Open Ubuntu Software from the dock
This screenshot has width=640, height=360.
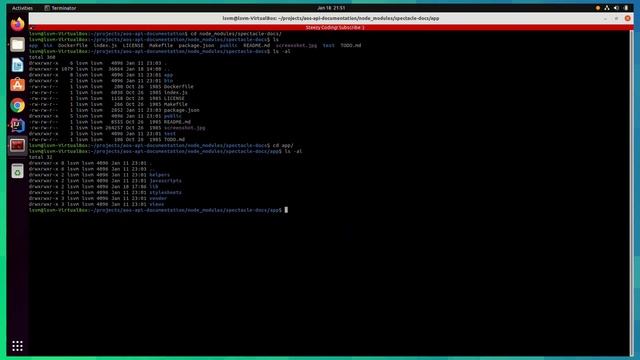tap(17, 85)
